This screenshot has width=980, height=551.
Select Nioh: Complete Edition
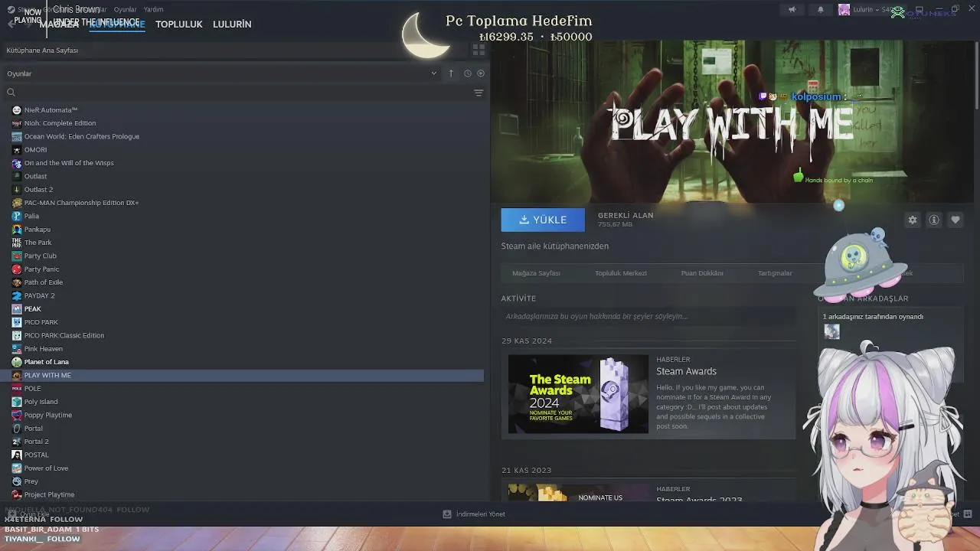pyautogui.click(x=60, y=123)
